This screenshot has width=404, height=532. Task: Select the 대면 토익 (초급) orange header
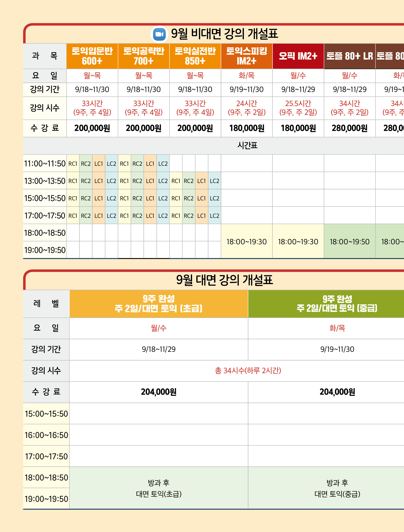(x=159, y=303)
